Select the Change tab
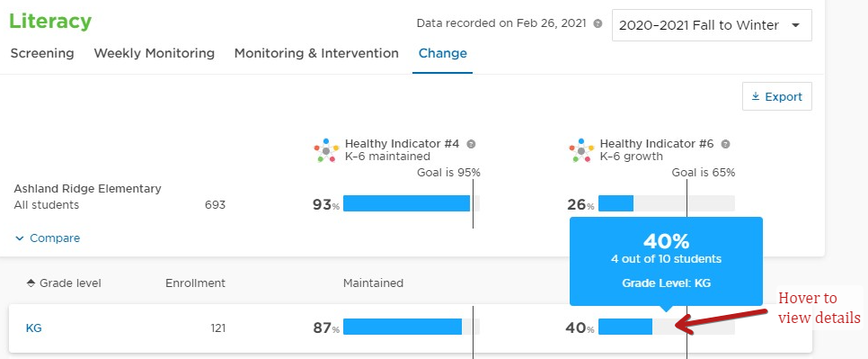Screen dimensions: 868x359 click(x=442, y=53)
